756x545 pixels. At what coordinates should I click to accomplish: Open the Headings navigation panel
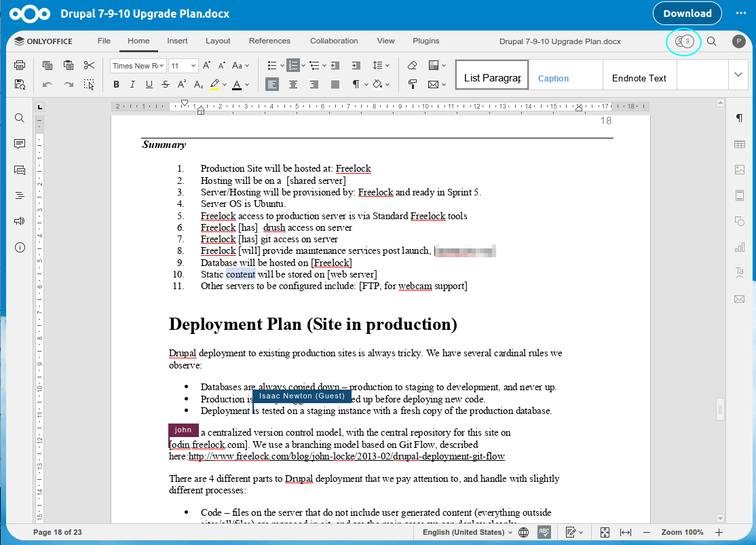click(x=20, y=195)
